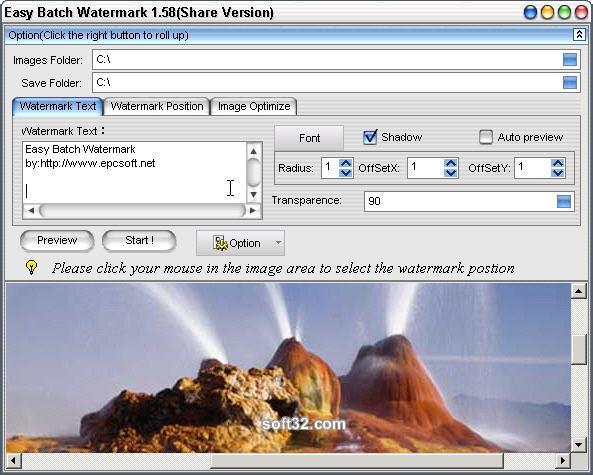Click the image preview scroll down arrow
Image resolution: width=593 pixels, height=475 pixels.
(578, 444)
